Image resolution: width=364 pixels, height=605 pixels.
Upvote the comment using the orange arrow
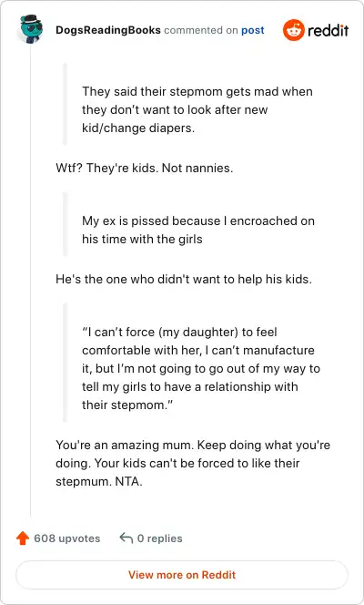23,538
